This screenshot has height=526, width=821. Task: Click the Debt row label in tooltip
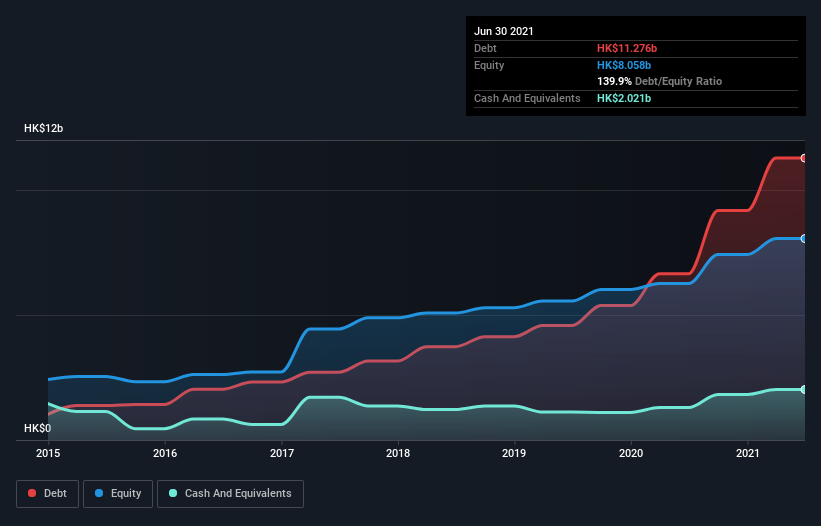[485, 48]
